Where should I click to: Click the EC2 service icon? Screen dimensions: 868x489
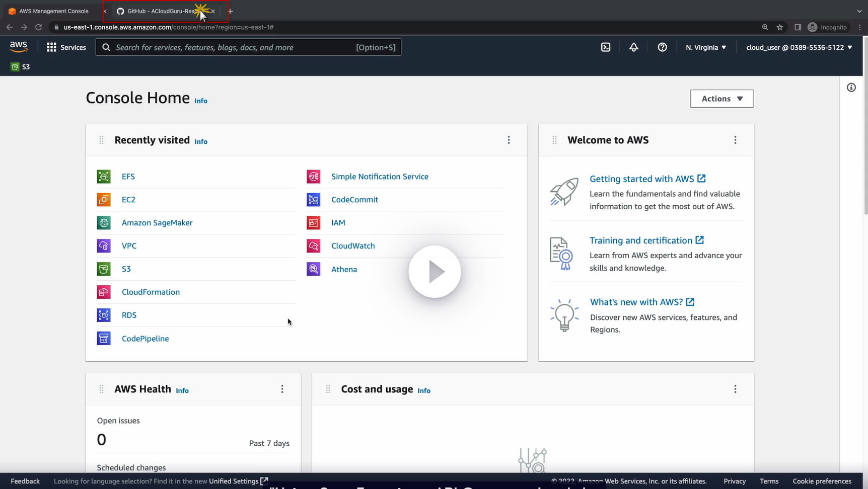pos(104,200)
